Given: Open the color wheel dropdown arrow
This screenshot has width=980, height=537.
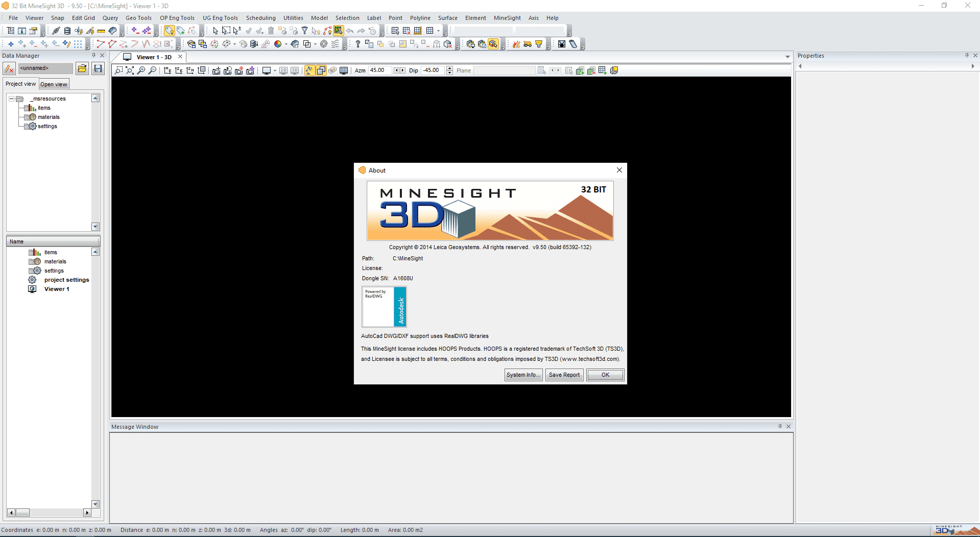Looking at the screenshot, I should click(286, 44).
